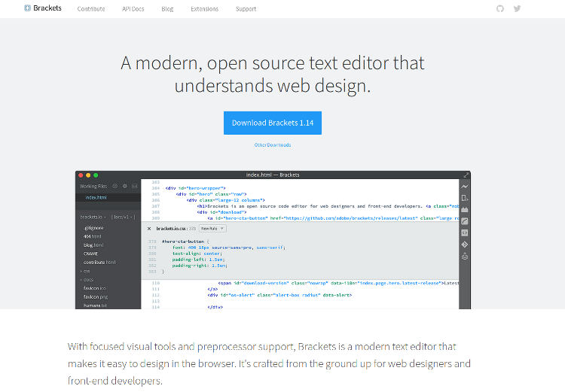Click the Brackets logo icon in header
This screenshot has width=565, height=392.
(x=27, y=8)
